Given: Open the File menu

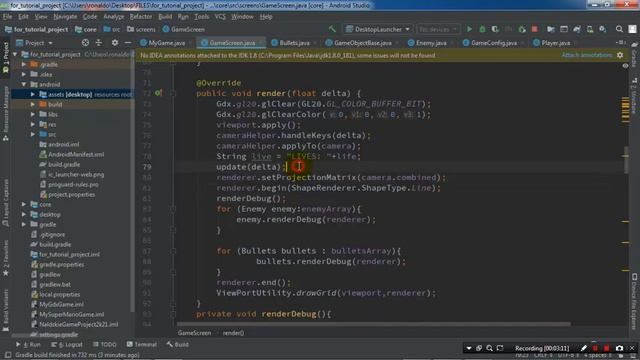Looking at the screenshot, I should (x=7, y=17).
